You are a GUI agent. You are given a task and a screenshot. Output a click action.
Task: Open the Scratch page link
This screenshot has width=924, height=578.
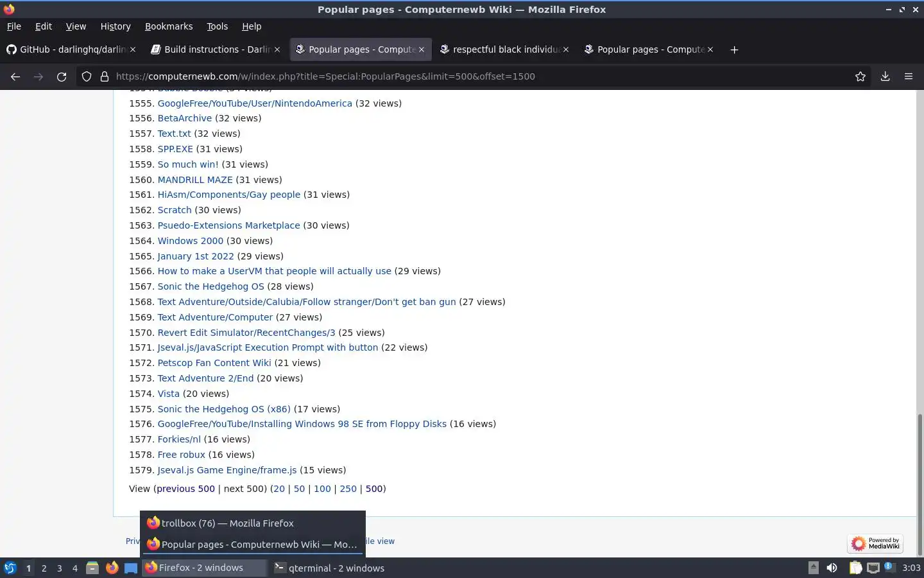click(x=175, y=210)
